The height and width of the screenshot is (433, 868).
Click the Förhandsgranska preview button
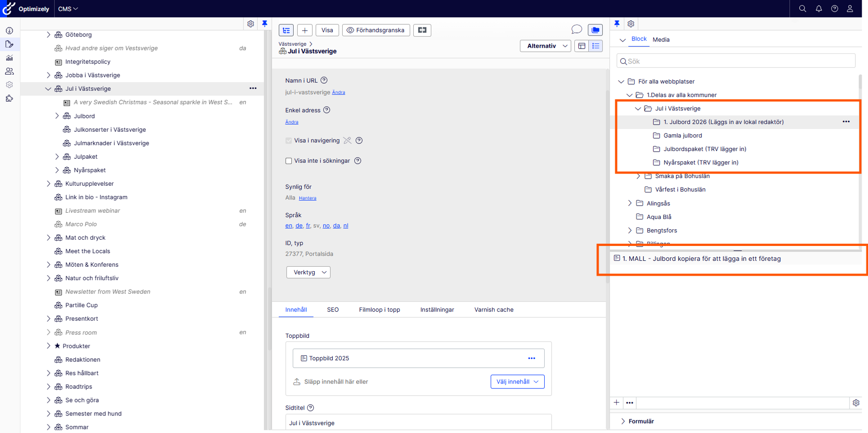(x=376, y=30)
